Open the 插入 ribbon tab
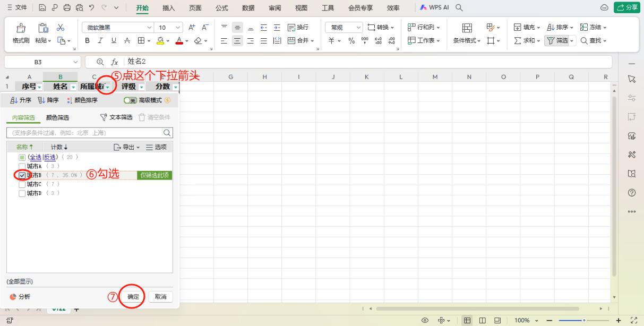The image size is (644, 326). (168, 8)
